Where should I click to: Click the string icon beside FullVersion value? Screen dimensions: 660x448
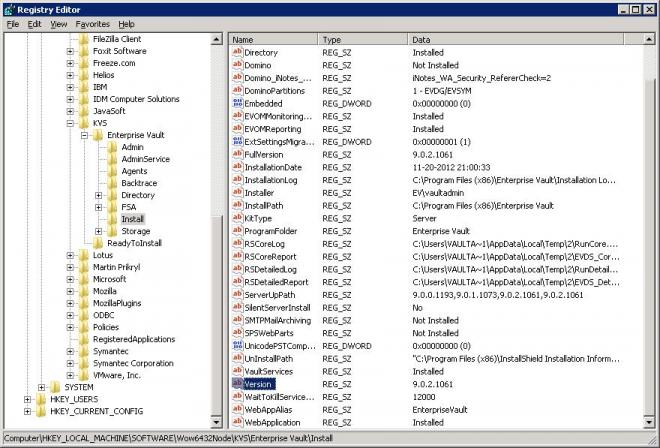[237, 154]
